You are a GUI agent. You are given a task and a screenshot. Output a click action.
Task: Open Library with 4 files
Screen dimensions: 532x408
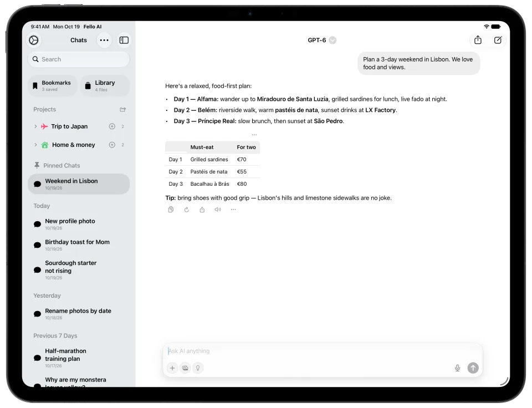click(x=105, y=85)
